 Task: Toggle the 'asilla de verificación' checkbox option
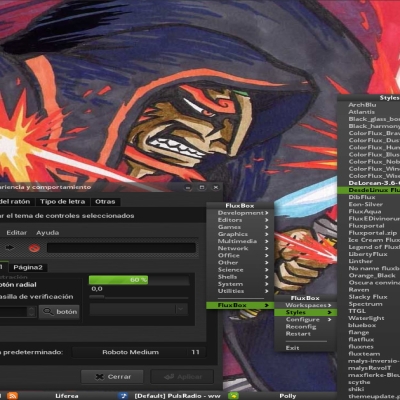pyautogui.click(x=37, y=297)
